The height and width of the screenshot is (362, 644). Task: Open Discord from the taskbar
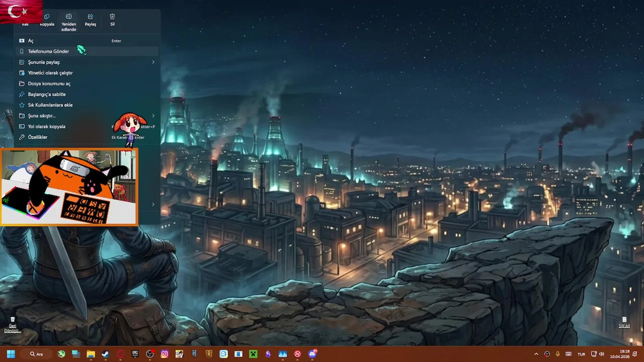(x=312, y=354)
